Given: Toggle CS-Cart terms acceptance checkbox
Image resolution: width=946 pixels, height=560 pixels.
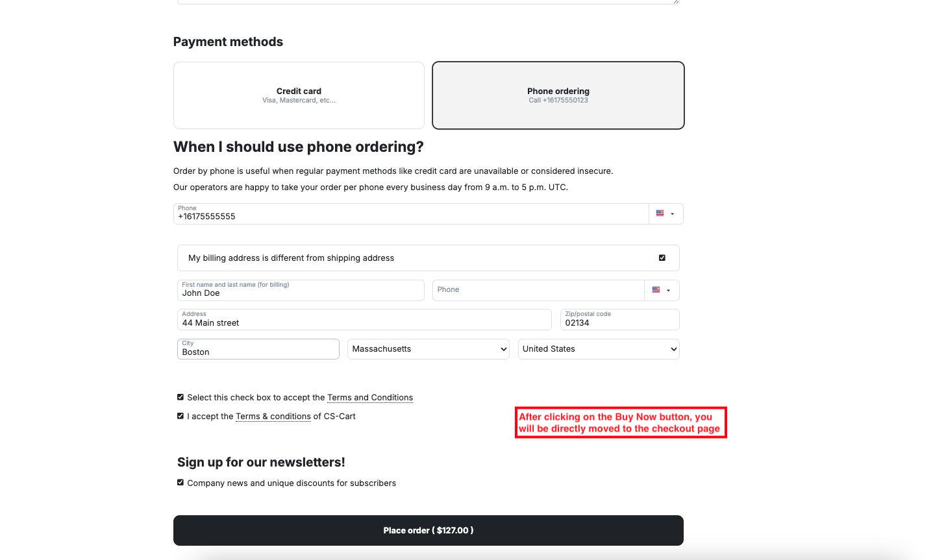Looking at the screenshot, I should [x=180, y=416].
